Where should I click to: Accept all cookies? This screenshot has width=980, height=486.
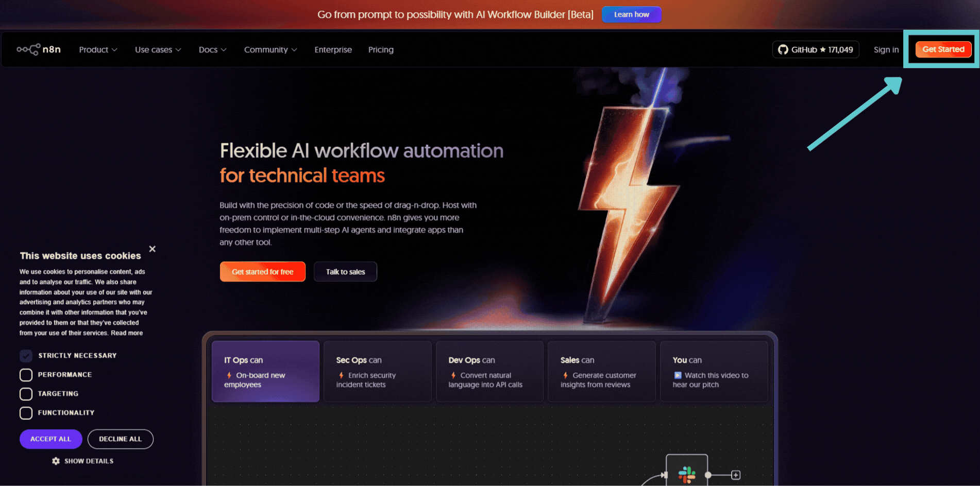pyautogui.click(x=50, y=439)
